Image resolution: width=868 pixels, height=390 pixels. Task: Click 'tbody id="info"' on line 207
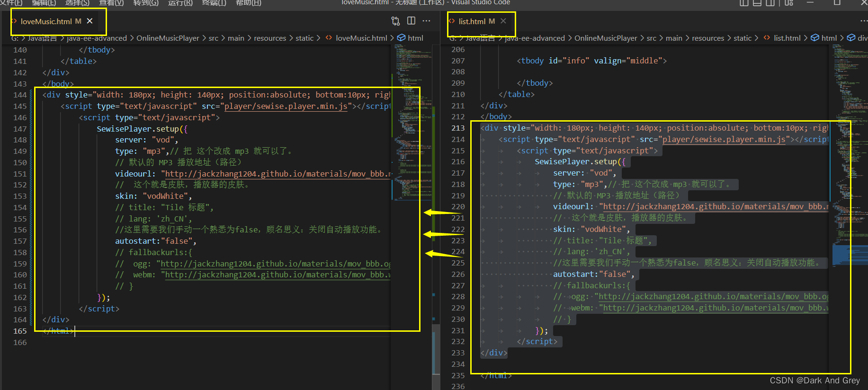point(555,61)
